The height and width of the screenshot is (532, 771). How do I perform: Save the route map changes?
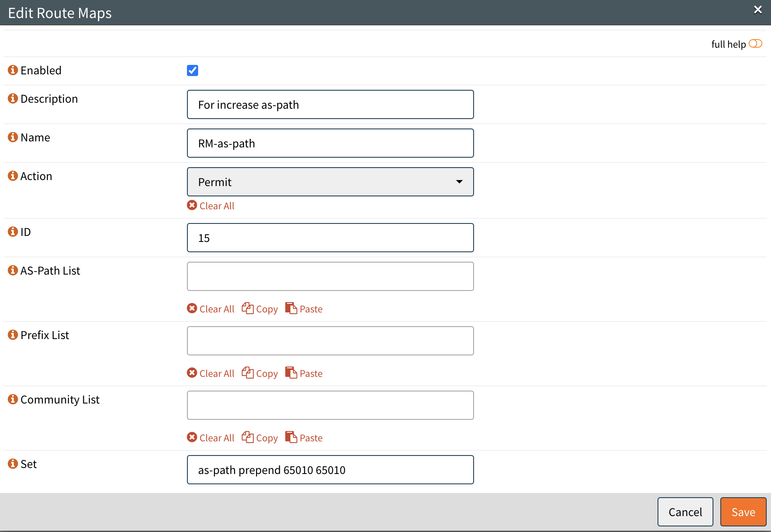click(743, 512)
